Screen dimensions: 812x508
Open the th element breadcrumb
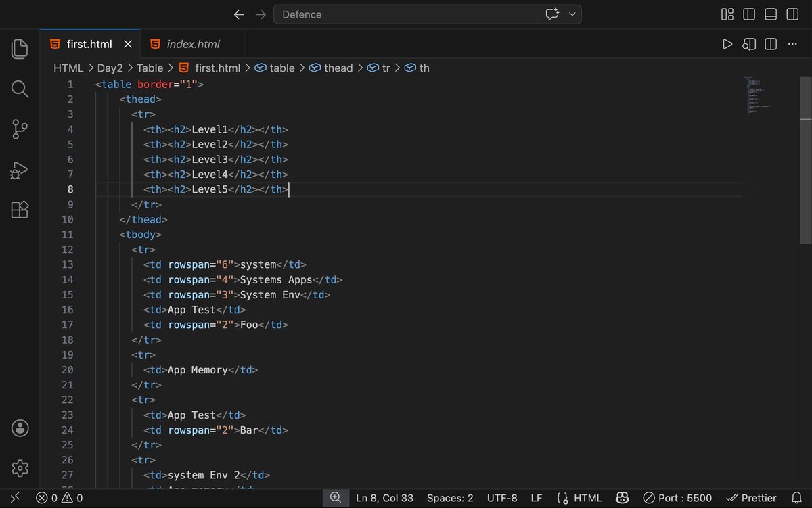(x=417, y=68)
